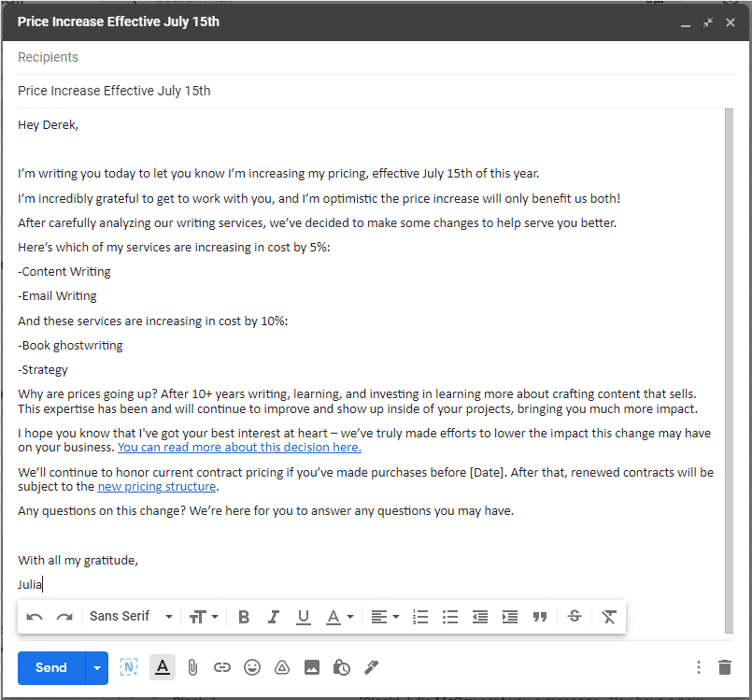752x700 pixels.
Task: Click the '-Book ghostwriting' line
Action: [70, 346]
